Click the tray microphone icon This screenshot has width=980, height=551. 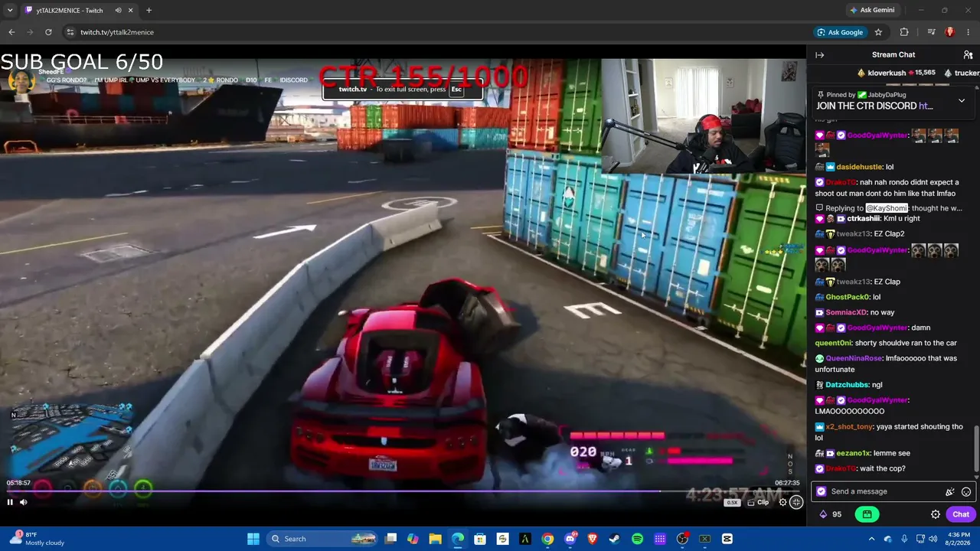point(903,539)
